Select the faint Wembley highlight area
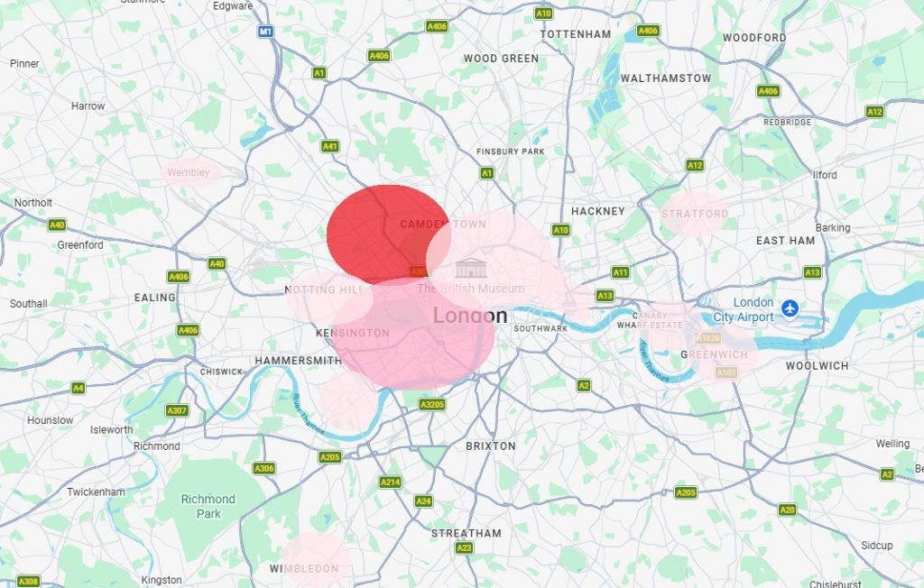The image size is (924, 588). tap(190, 172)
